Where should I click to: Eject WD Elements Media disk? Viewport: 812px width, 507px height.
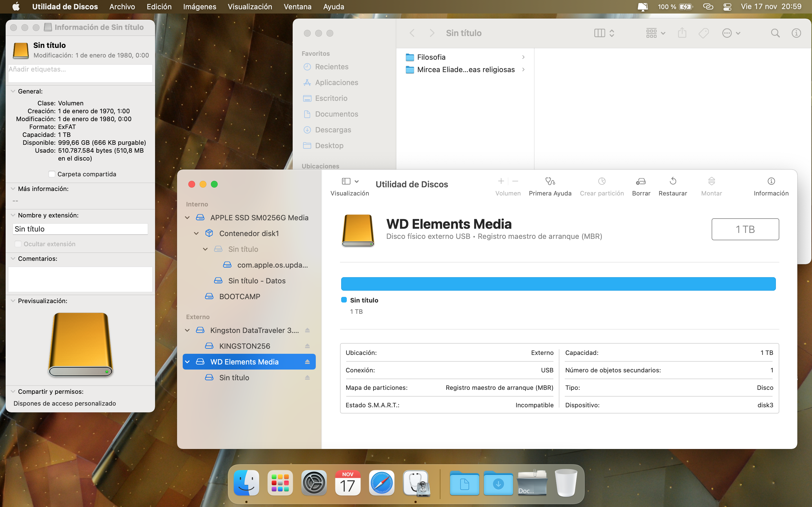(x=307, y=362)
